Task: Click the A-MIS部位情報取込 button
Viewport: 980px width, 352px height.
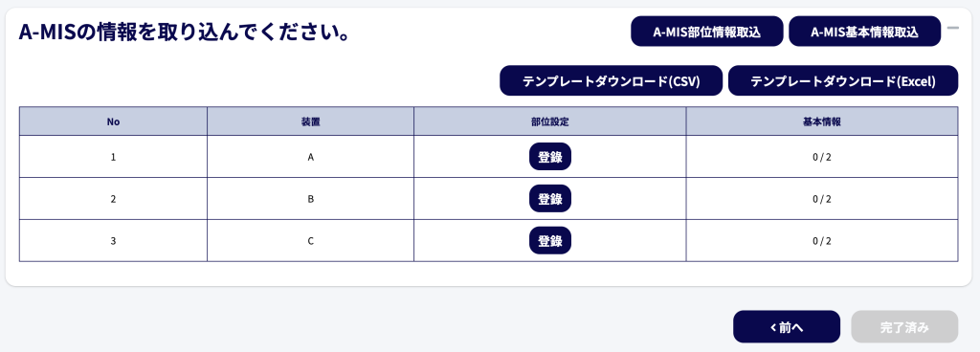Action: click(x=707, y=32)
